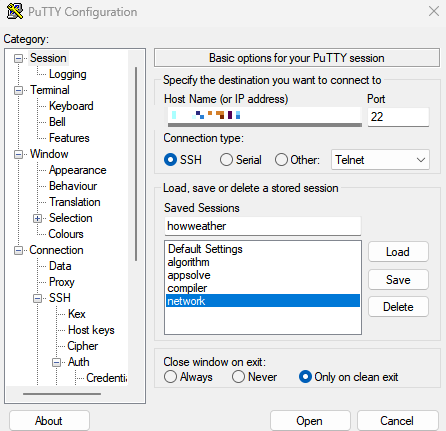The height and width of the screenshot is (431, 446).
Task: Expand the Selection tree node
Action: point(37,219)
